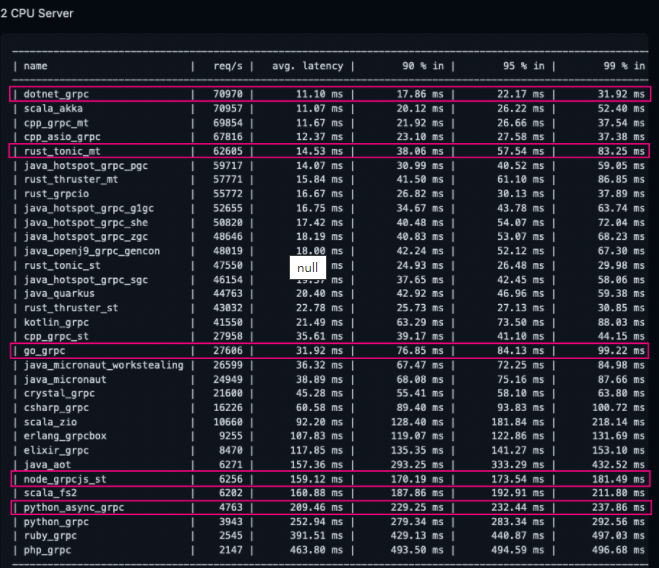Select the csharp_grpc entry
Image resolution: width=659 pixels, height=568 pixels.
pyautogui.click(x=56, y=408)
